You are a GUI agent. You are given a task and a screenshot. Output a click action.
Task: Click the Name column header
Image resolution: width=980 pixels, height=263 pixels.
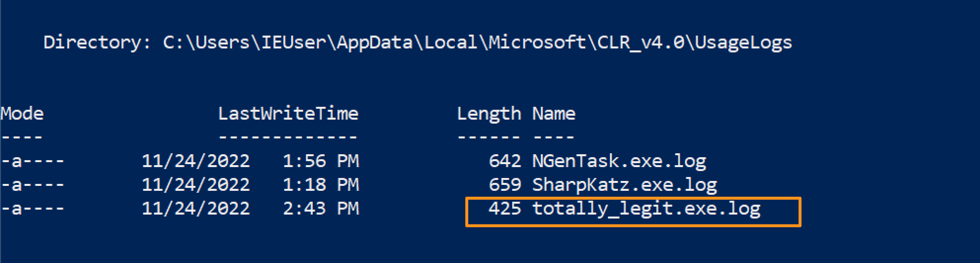click(554, 114)
